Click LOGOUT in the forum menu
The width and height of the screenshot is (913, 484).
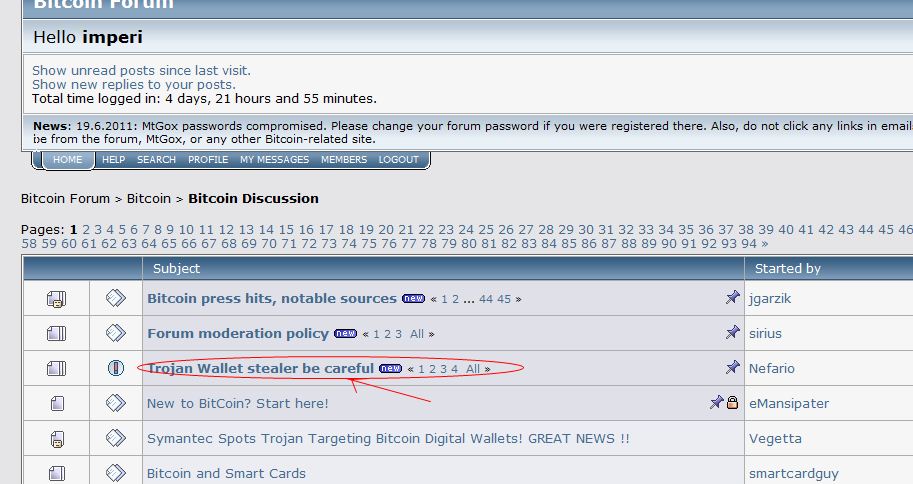pos(399,160)
